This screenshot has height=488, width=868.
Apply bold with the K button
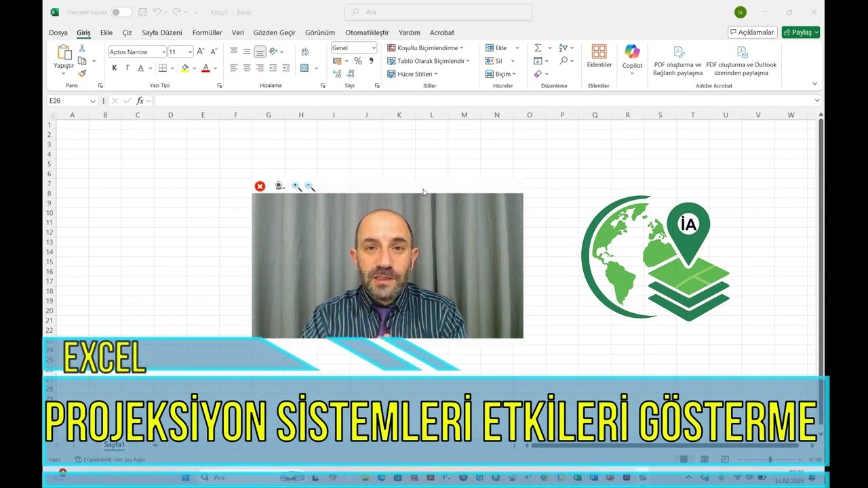(115, 68)
